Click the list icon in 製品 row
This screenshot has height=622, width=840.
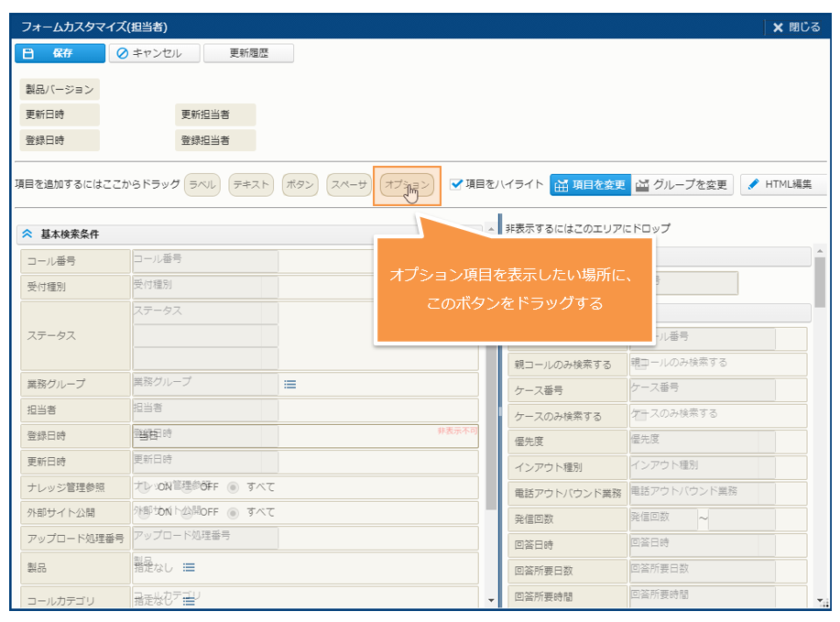[x=189, y=568]
